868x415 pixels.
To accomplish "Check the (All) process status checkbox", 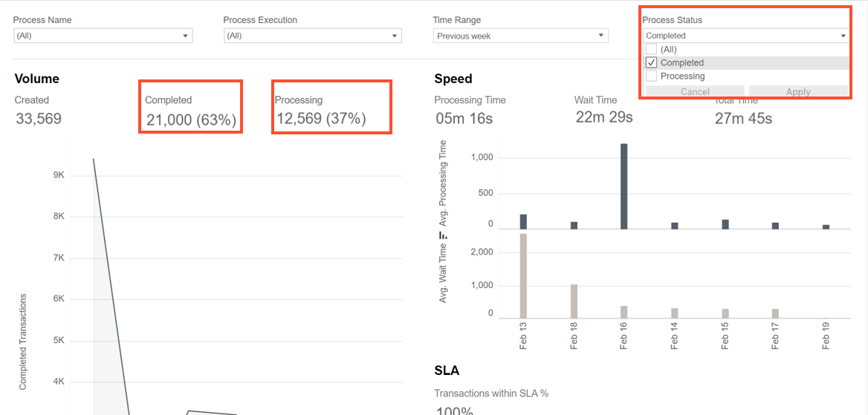I will click(x=651, y=49).
